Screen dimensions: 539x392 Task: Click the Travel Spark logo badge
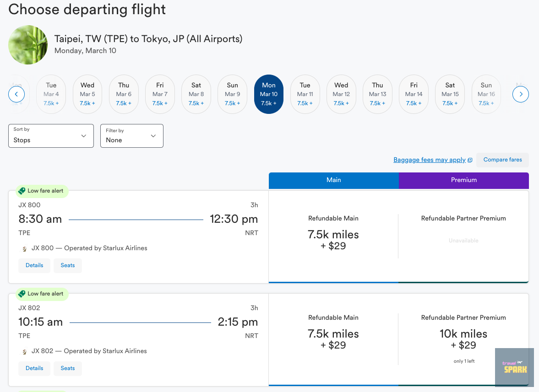(x=514, y=367)
